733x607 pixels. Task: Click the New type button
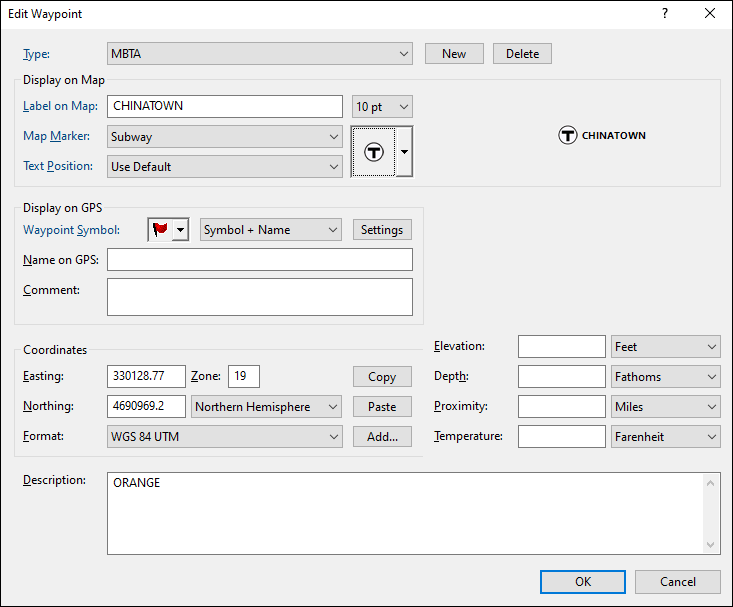point(454,54)
